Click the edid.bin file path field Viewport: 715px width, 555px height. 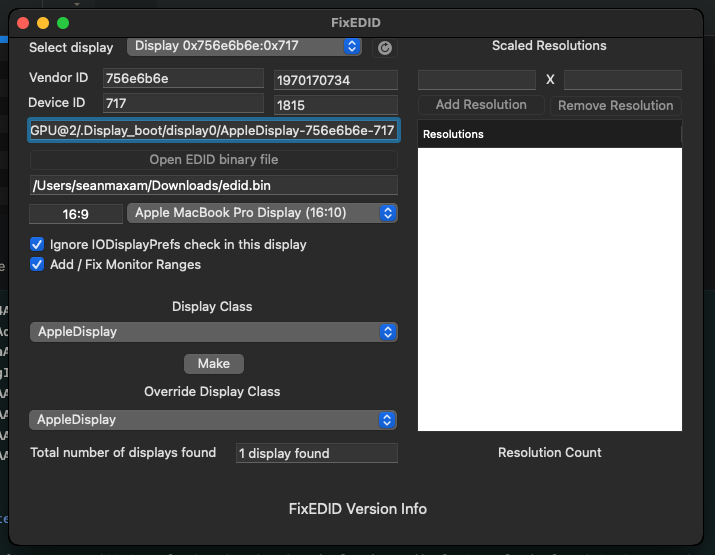point(214,186)
